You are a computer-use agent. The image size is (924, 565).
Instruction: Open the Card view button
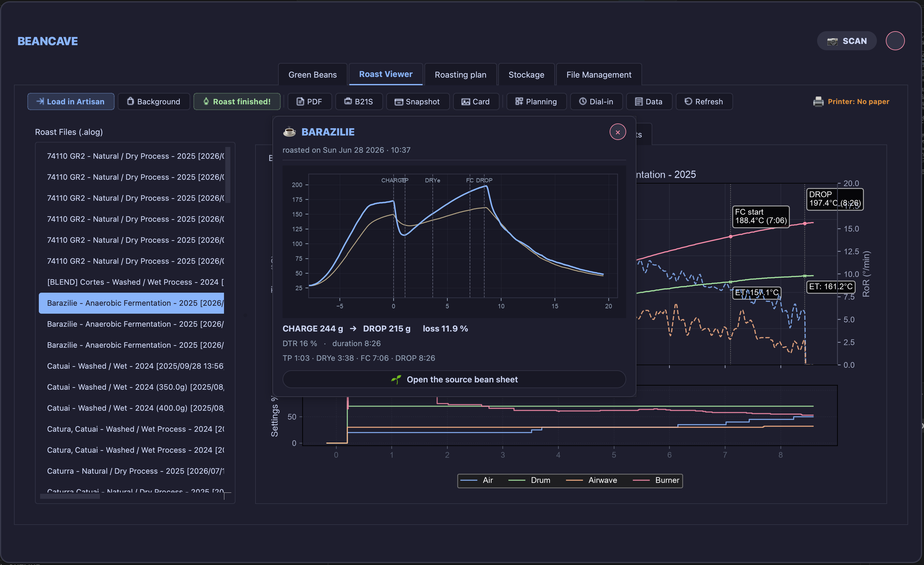[x=476, y=101]
